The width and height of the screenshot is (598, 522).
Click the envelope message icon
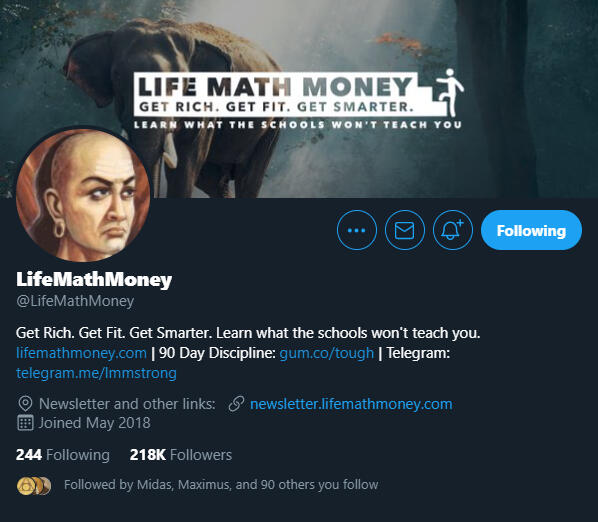point(405,230)
